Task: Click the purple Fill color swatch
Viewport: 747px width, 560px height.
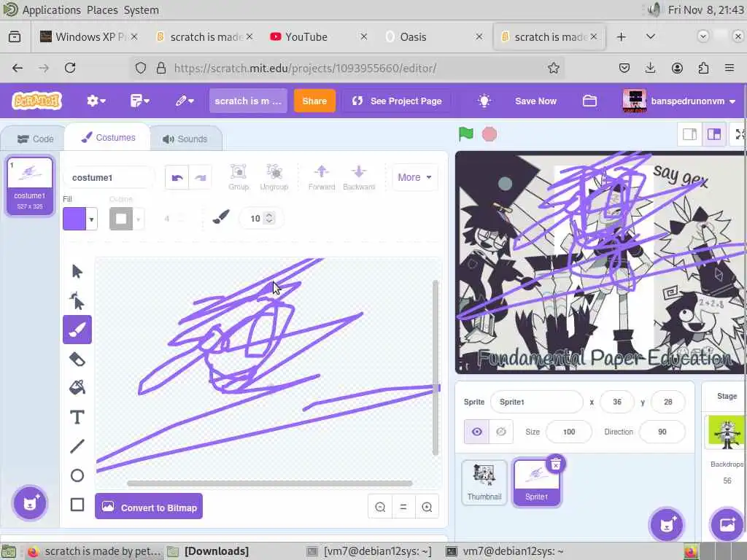Action: click(74, 219)
